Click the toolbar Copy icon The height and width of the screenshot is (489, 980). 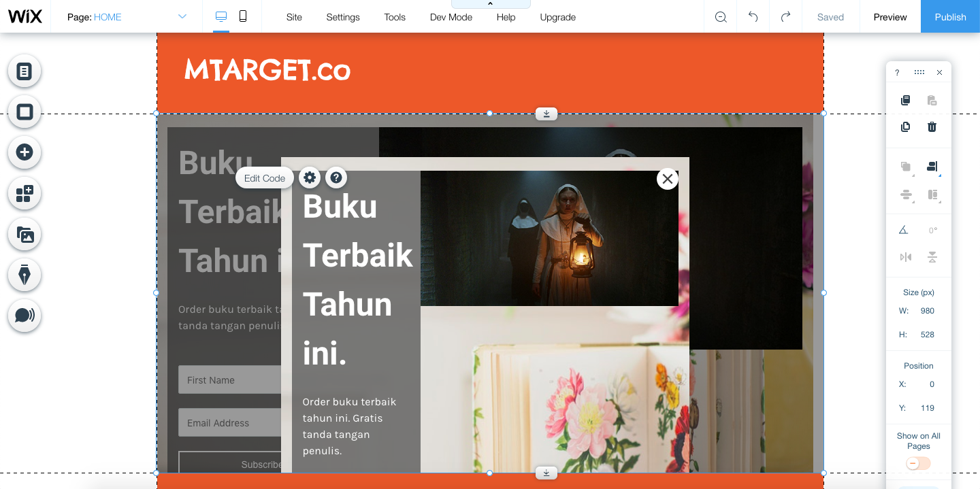coord(905,101)
